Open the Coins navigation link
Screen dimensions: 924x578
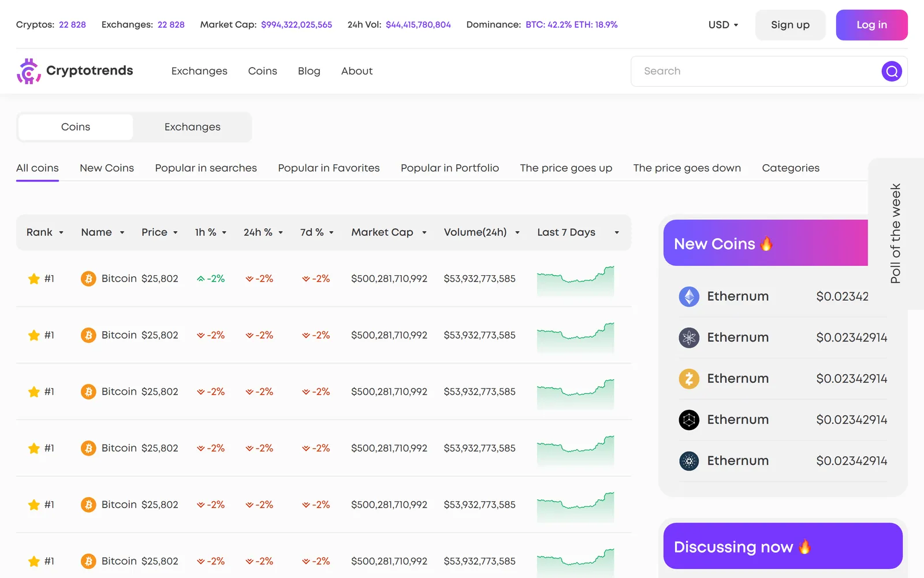(x=263, y=71)
